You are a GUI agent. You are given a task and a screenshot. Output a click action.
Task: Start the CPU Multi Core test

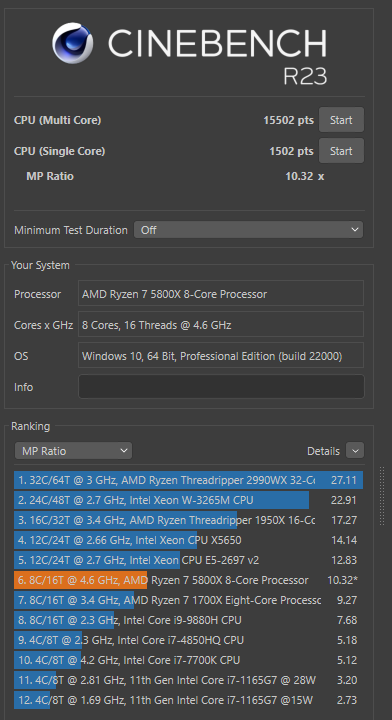[341, 120]
